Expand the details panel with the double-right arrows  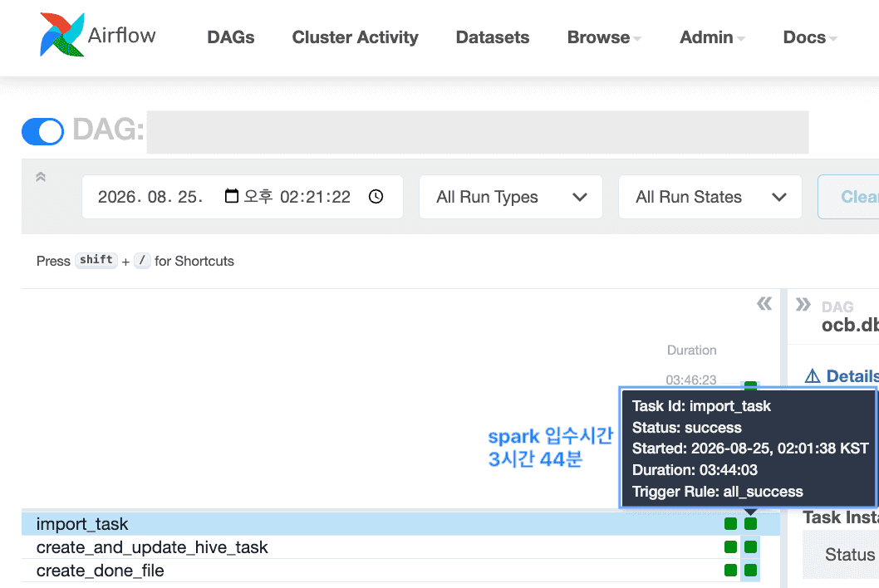click(x=803, y=304)
